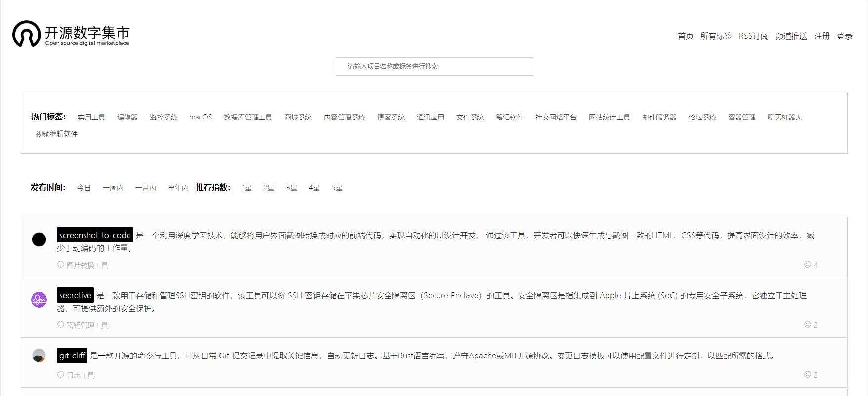Click the smiley like icon for secretive

[808, 324]
